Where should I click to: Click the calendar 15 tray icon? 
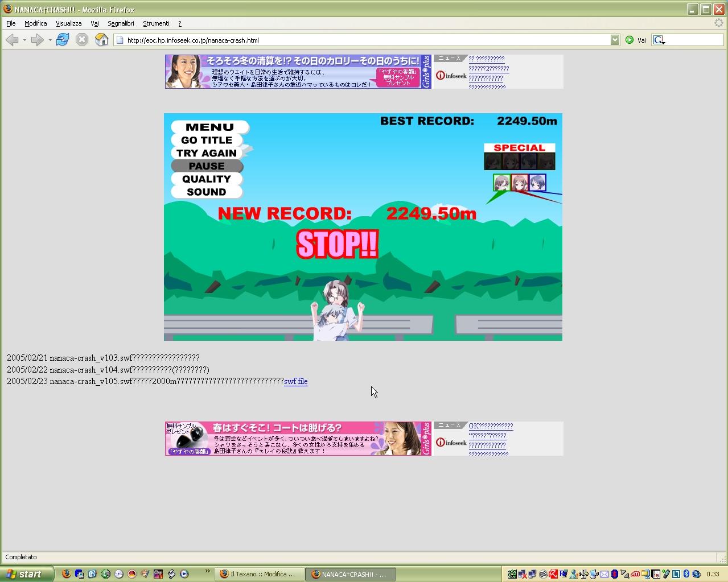(x=656, y=574)
